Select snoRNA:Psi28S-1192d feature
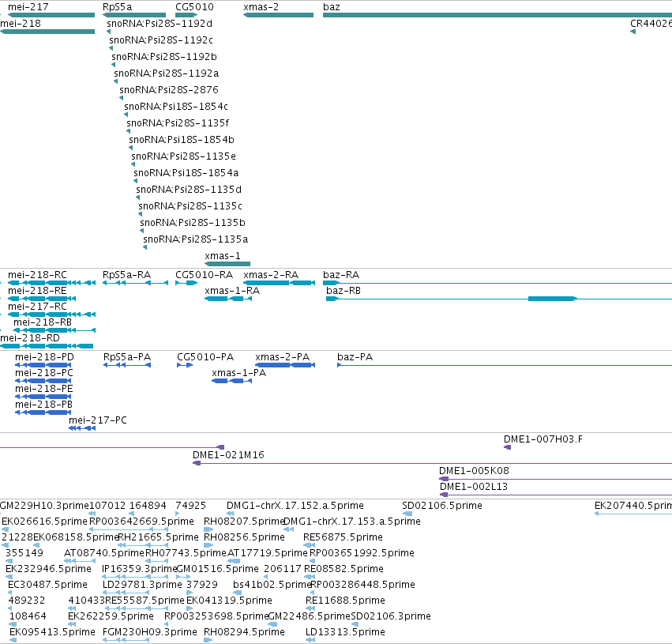This screenshot has width=672, height=644. [x=109, y=32]
